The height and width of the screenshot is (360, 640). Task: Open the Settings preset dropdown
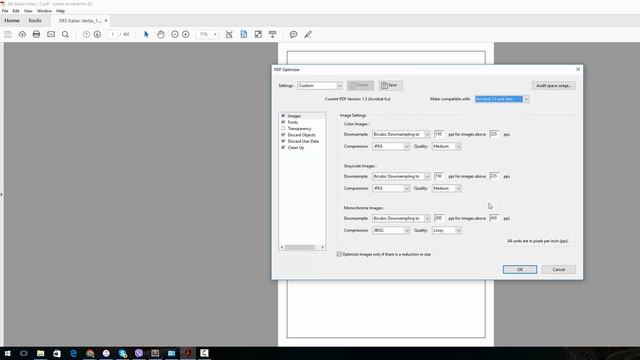tap(320, 86)
